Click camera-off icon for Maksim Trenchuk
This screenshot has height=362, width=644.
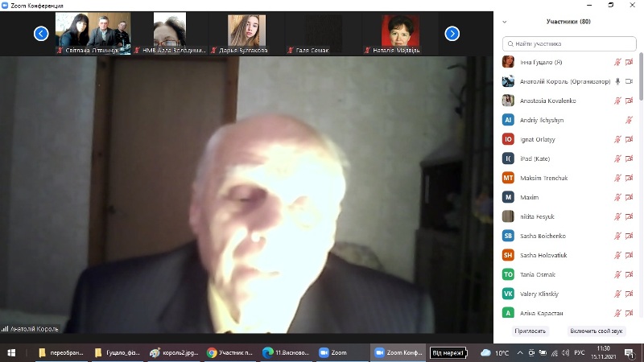point(629,178)
